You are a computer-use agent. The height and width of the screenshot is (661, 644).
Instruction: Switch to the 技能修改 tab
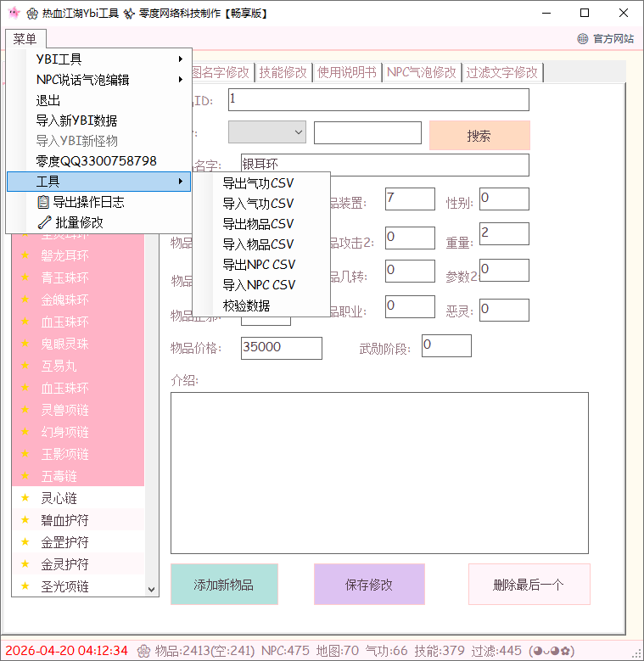(283, 72)
